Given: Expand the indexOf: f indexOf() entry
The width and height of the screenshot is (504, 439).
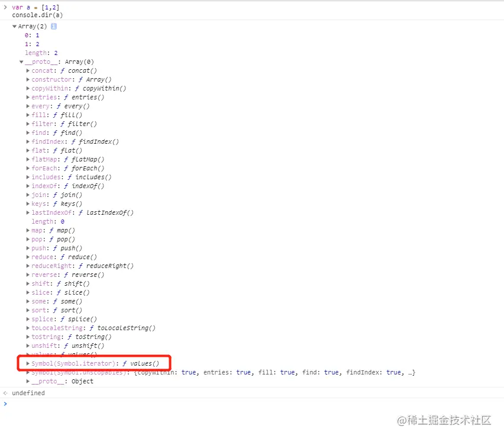Looking at the screenshot, I should [28, 186].
